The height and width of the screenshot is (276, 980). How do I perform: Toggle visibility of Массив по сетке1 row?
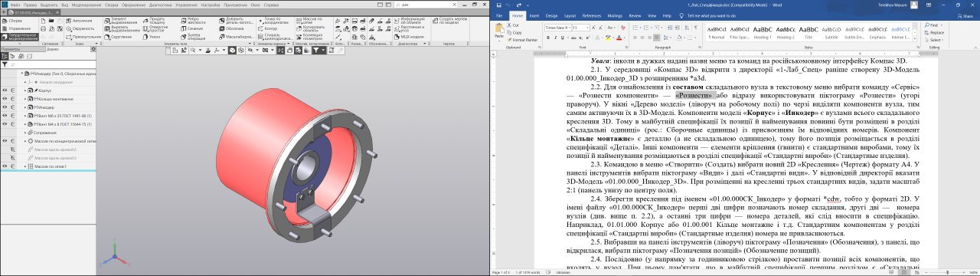tap(5, 166)
